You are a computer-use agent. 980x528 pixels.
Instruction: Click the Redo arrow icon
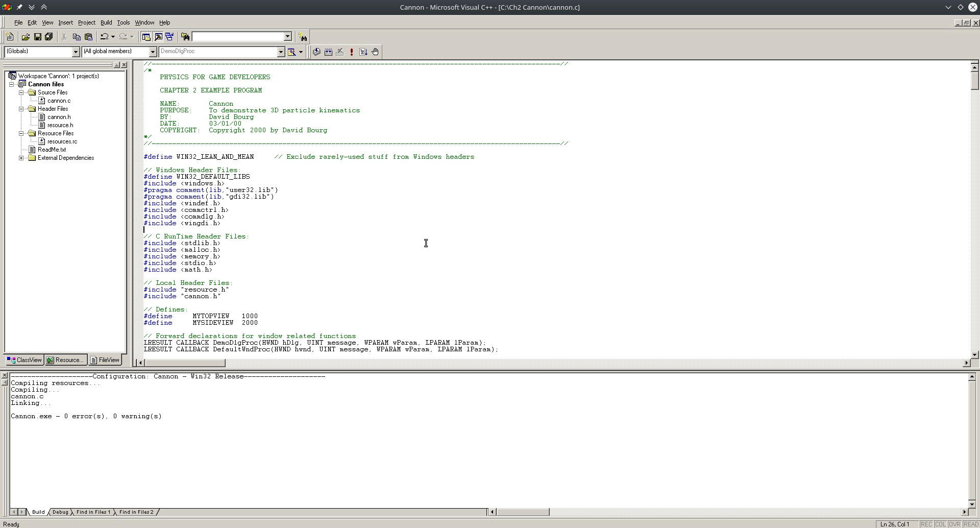point(123,37)
